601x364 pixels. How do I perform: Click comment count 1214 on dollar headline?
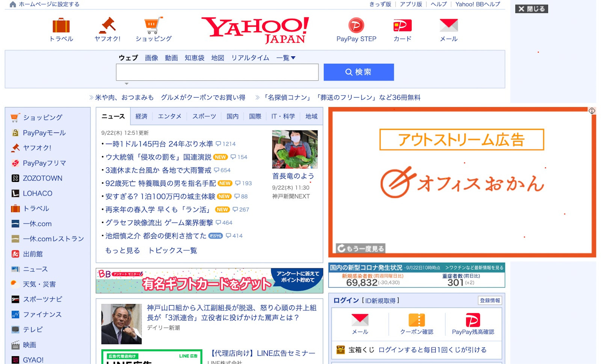coord(226,144)
